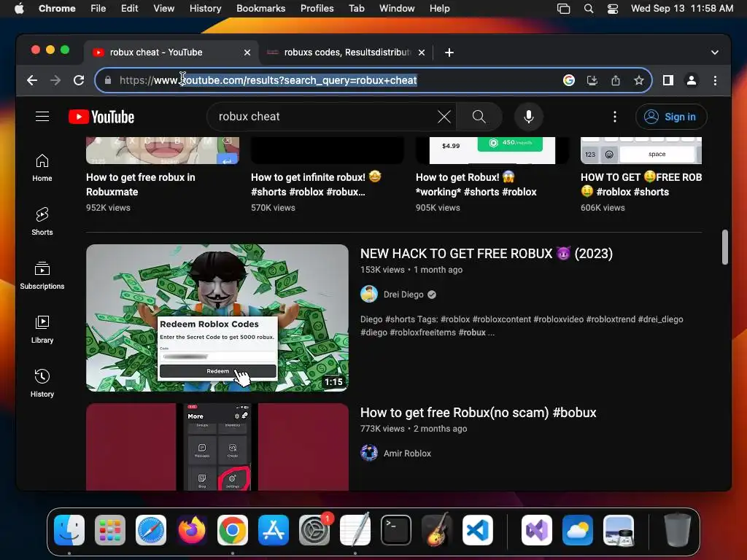The image size is (747, 560).
Task: Click Amir Roblox channel avatar
Action: (x=369, y=453)
